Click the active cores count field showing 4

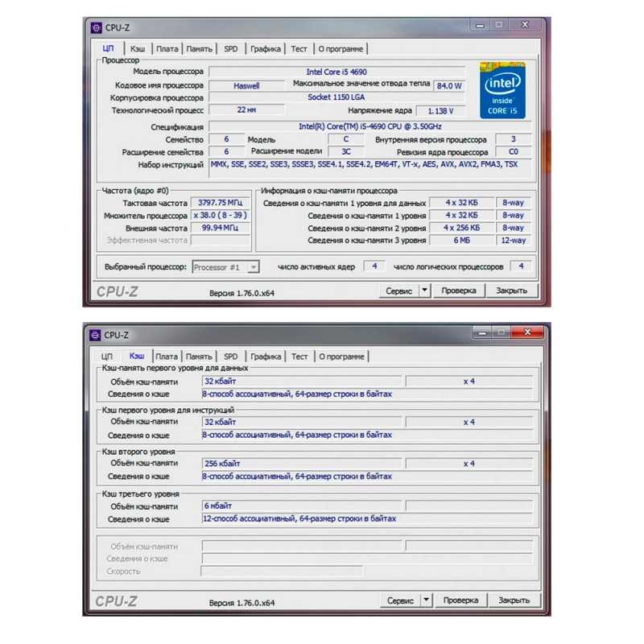(x=374, y=266)
